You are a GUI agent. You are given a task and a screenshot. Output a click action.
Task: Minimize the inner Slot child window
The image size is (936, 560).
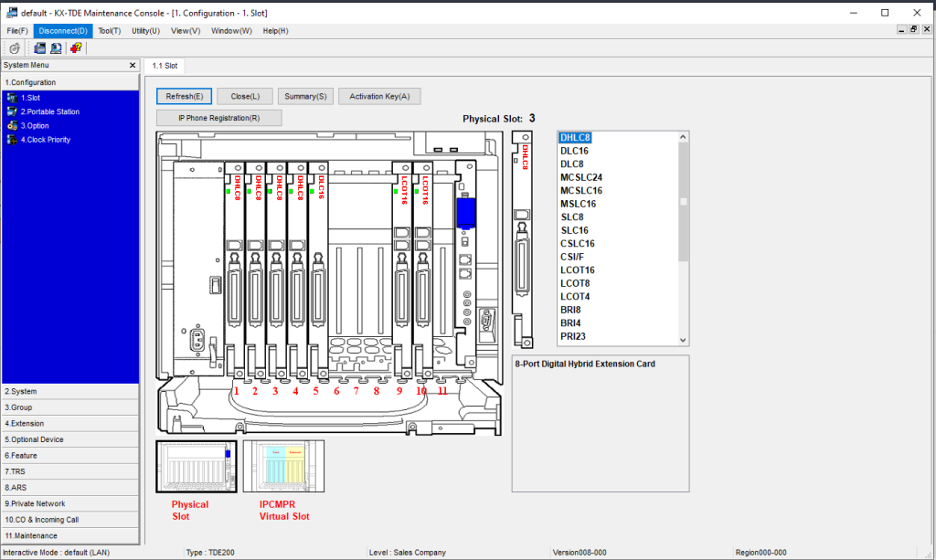click(x=901, y=29)
